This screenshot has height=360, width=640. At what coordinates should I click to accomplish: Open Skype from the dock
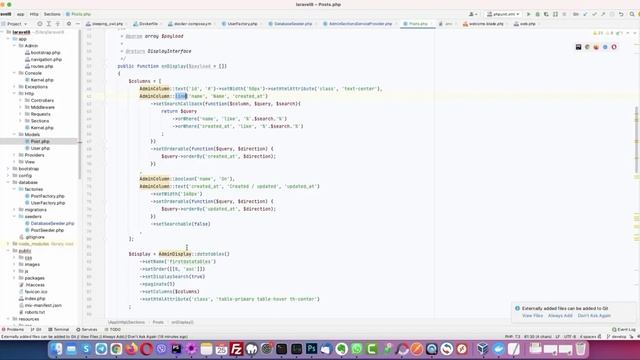(x=86, y=349)
